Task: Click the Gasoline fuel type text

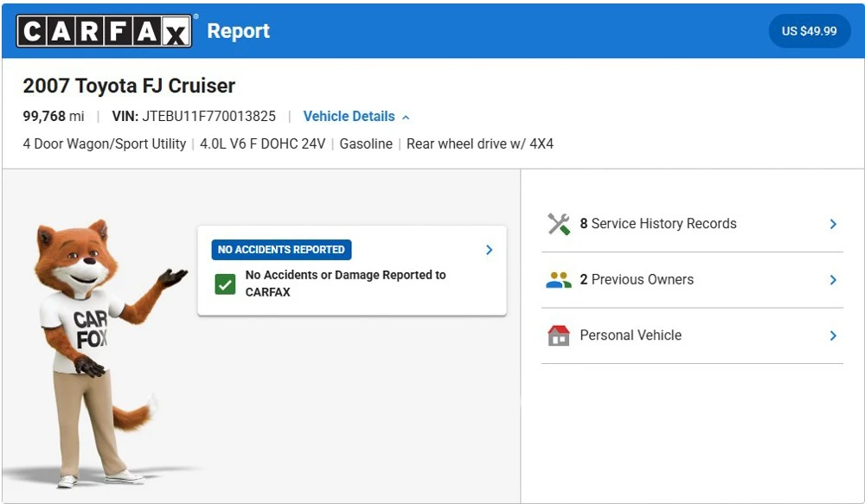Action: tap(366, 144)
